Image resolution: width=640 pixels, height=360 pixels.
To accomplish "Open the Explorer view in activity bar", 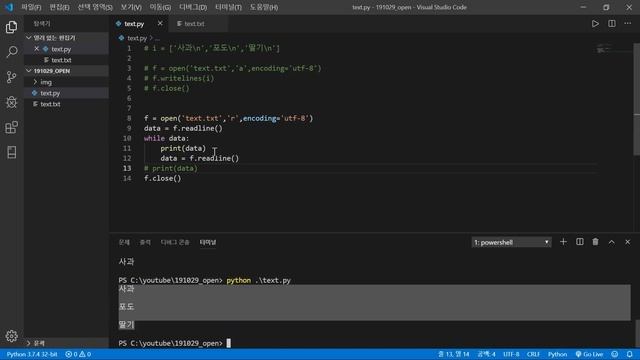I will (x=11, y=27).
